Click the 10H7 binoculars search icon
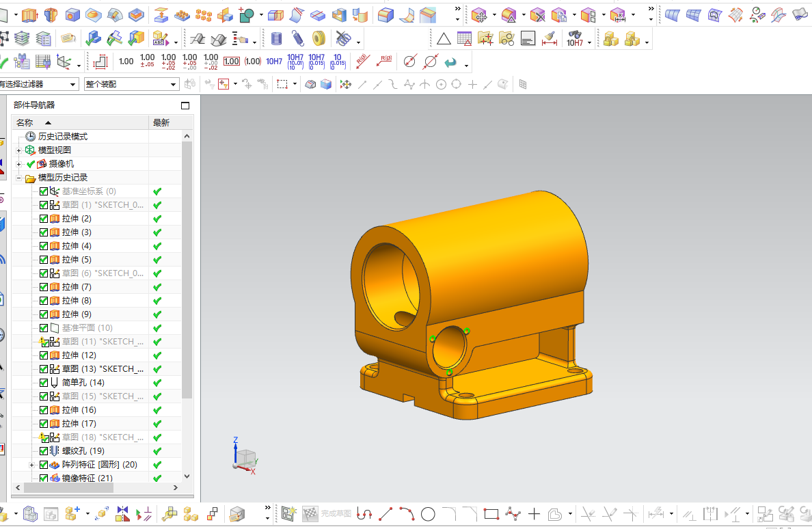Image resolution: width=812 pixels, height=529 pixels. [x=575, y=39]
